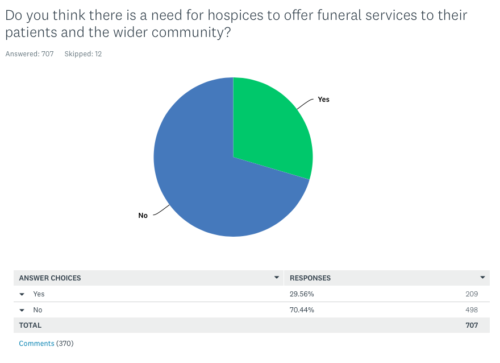Click the Skipped: 12 text
Viewport: 500px width, 363px height.
[x=83, y=54]
